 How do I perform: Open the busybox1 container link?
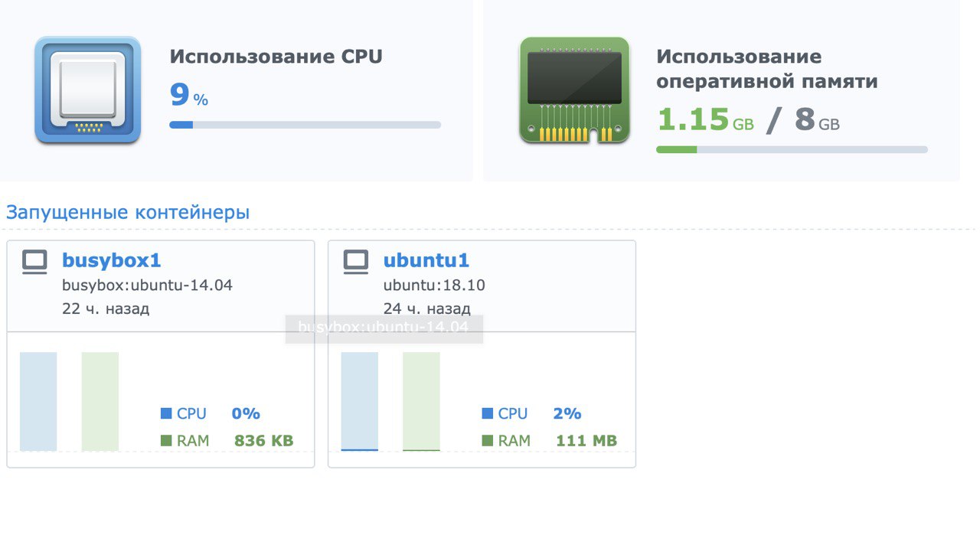(112, 260)
